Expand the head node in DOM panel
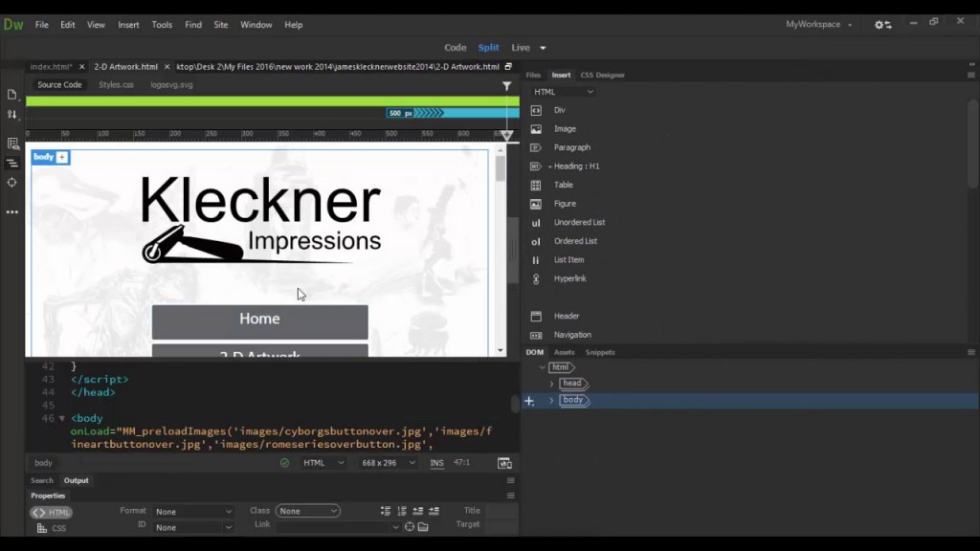The height and width of the screenshot is (551, 980). pyautogui.click(x=553, y=383)
